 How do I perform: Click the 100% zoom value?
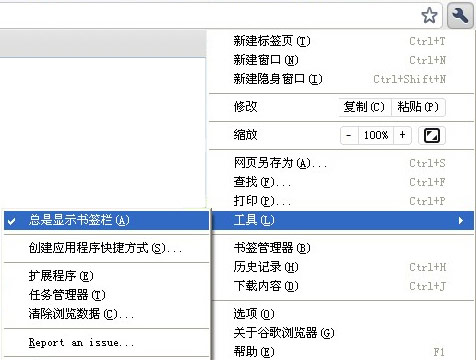tap(376, 135)
